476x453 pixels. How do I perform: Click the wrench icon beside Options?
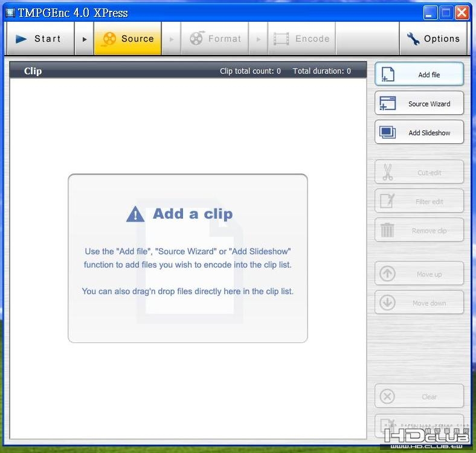click(x=413, y=39)
